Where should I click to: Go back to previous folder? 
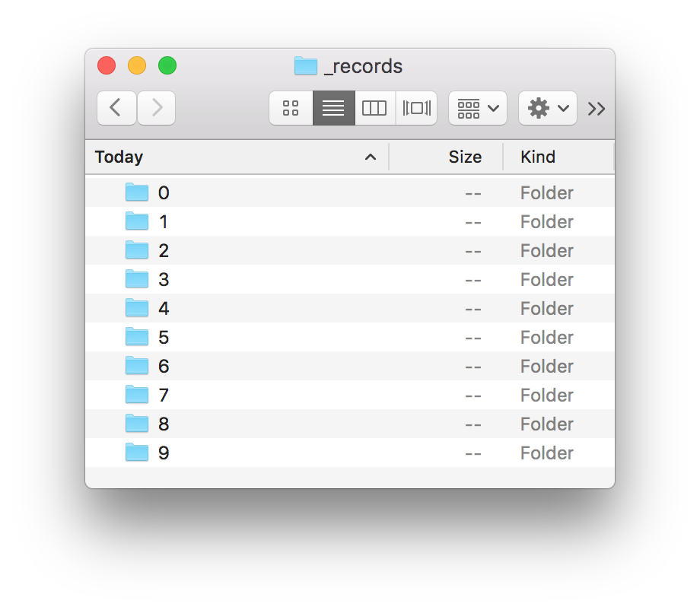116,108
